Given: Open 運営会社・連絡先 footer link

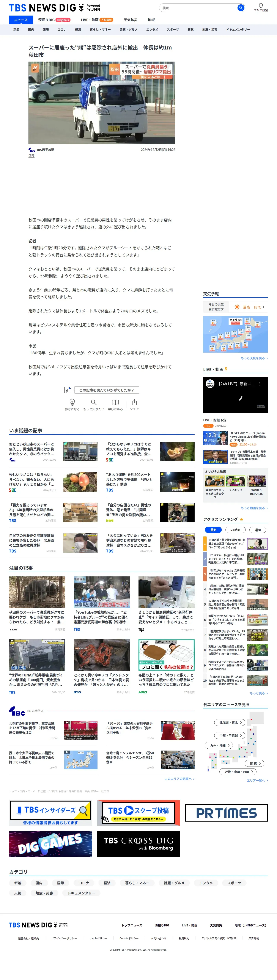Looking at the screenshot, I should (x=28, y=938).
